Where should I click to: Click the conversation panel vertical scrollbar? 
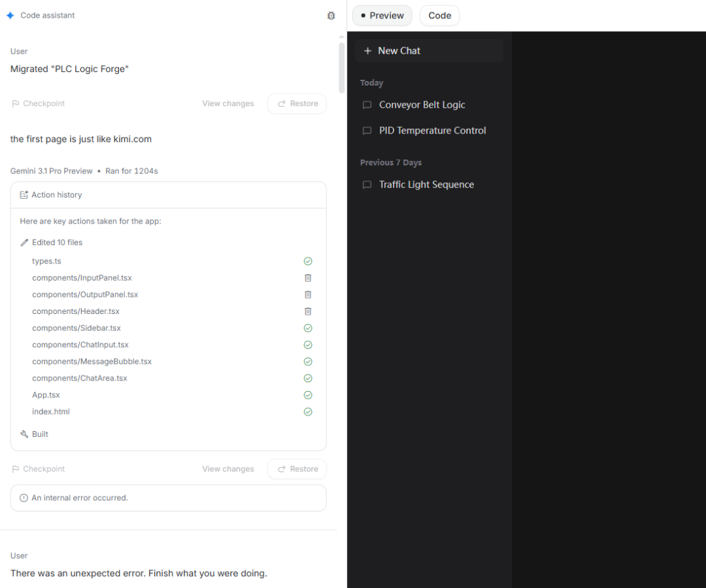click(x=342, y=67)
